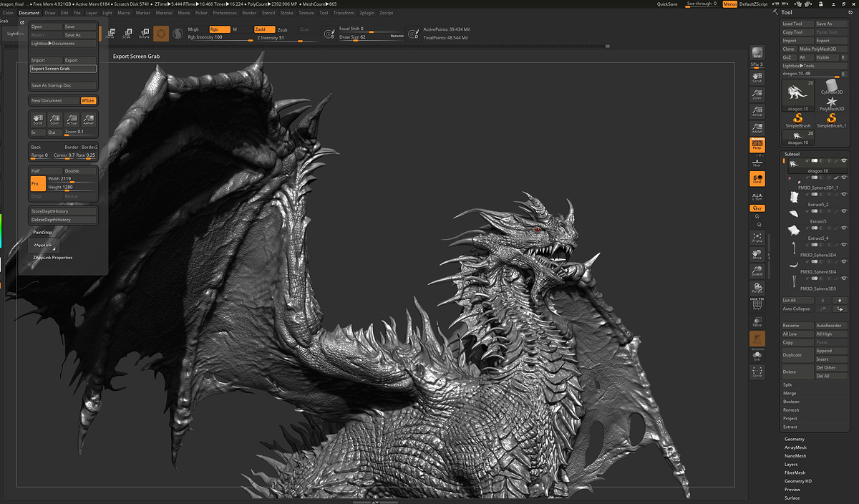Click the Zoom icon on the right shelf
The height and width of the screenshot is (504, 859).
click(757, 94)
